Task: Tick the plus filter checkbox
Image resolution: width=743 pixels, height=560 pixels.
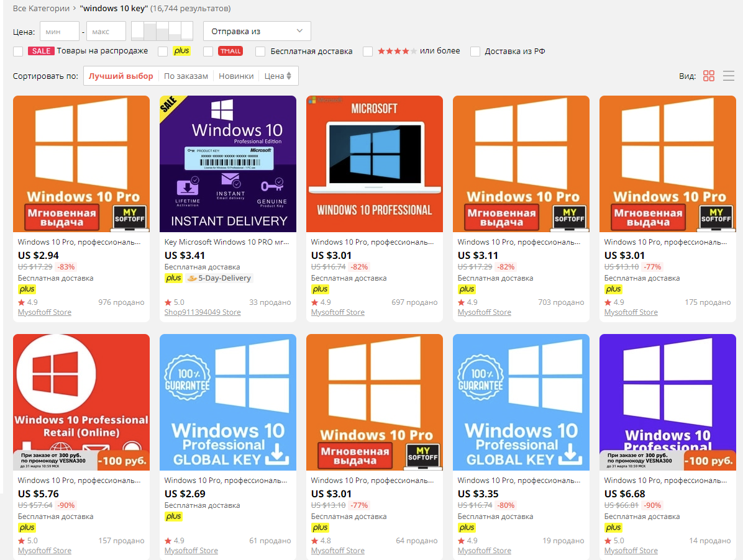Action: (x=163, y=51)
